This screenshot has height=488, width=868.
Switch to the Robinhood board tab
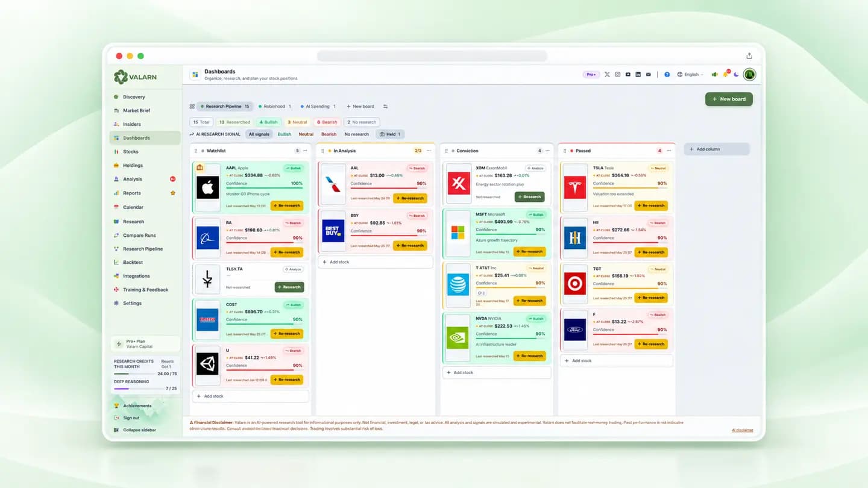(274, 107)
